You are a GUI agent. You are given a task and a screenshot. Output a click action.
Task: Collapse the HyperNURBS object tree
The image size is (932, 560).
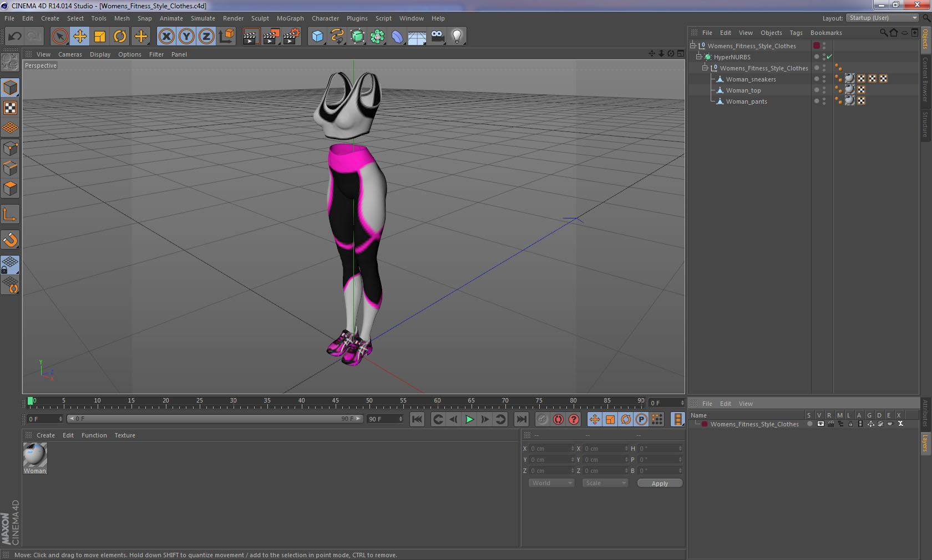point(699,57)
